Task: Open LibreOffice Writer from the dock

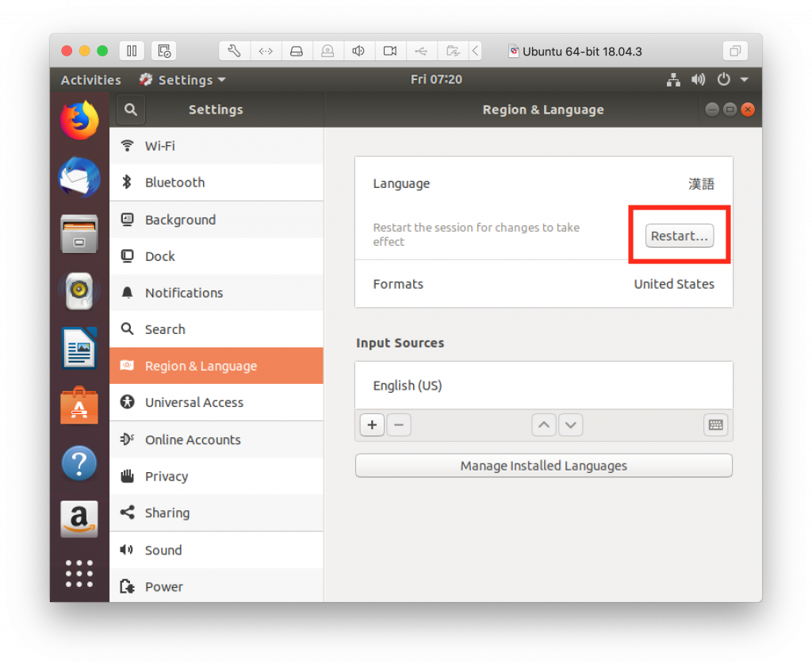Action: [x=79, y=347]
